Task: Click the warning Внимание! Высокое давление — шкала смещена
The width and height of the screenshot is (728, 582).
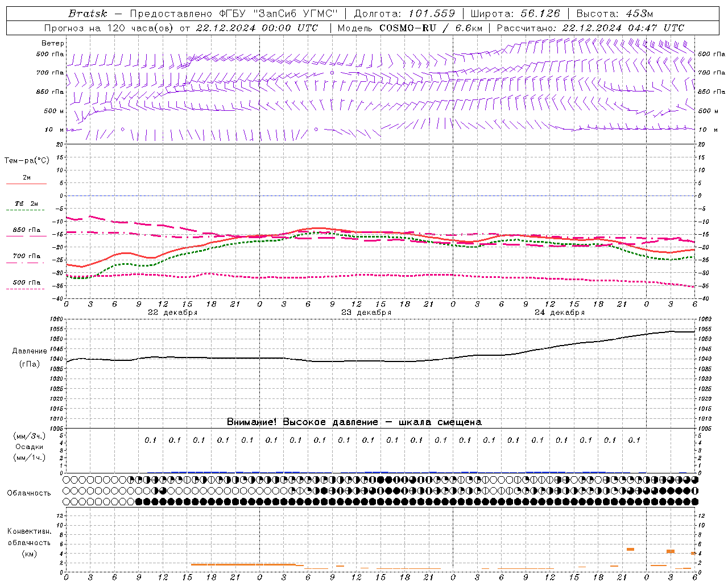Action: pyautogui.click(x=354, y=422)
